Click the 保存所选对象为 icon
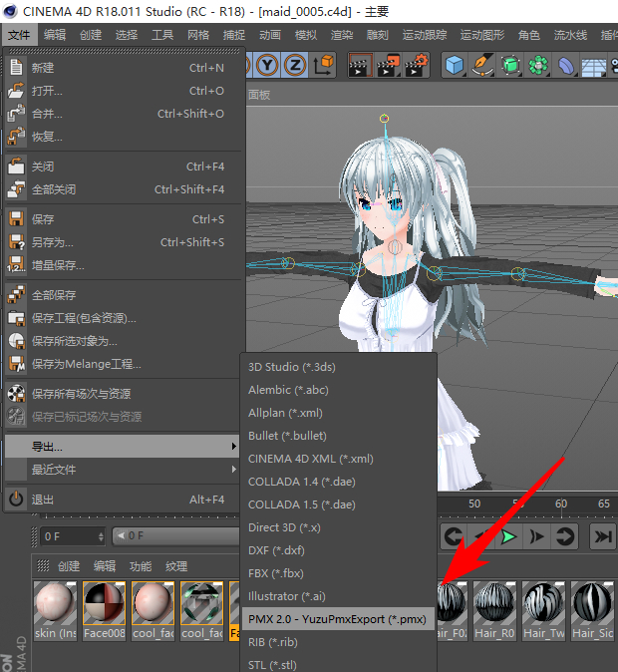Image resolution: width=618 pixels, height=672 pixels. pyautogui.click(x=16, y=341)
